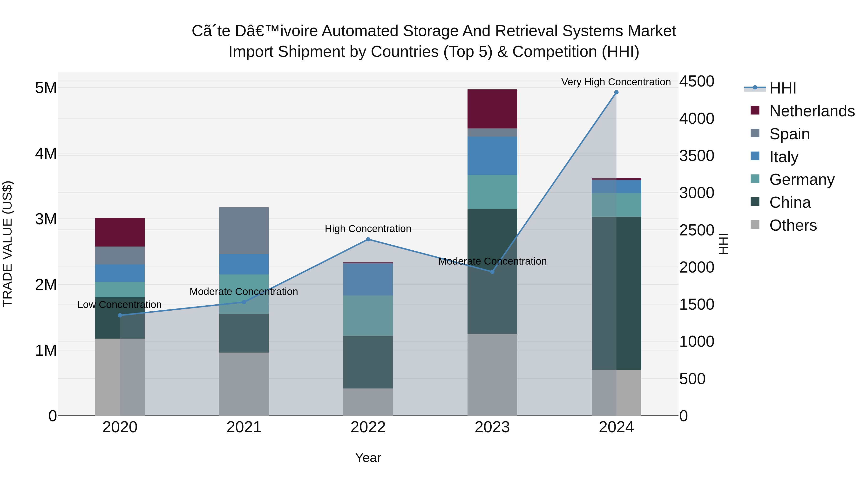868x488 pixels.
Task: Click the 2024 x-axis label
Action: [616, 427]
